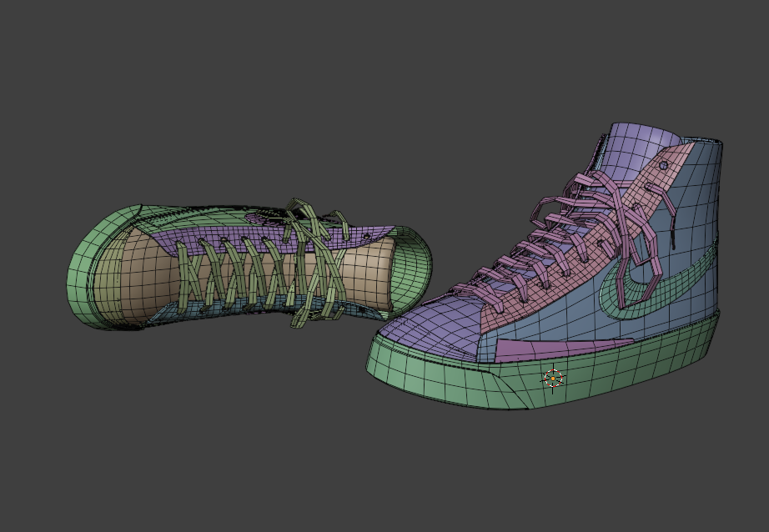Select the purple toe cap of upright shoe

point(431,326)
